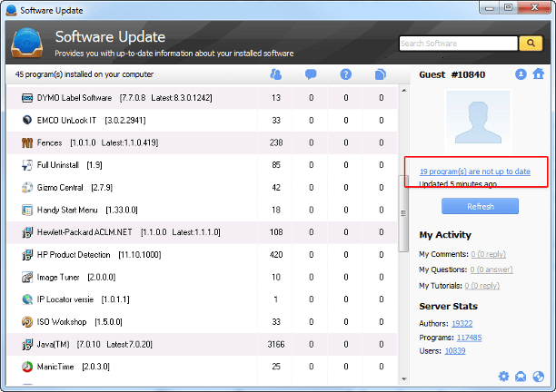Open the Authors 19322 link
Viewport: 556px width, 392px height.
pyautogui.click(x=462, y=324)
